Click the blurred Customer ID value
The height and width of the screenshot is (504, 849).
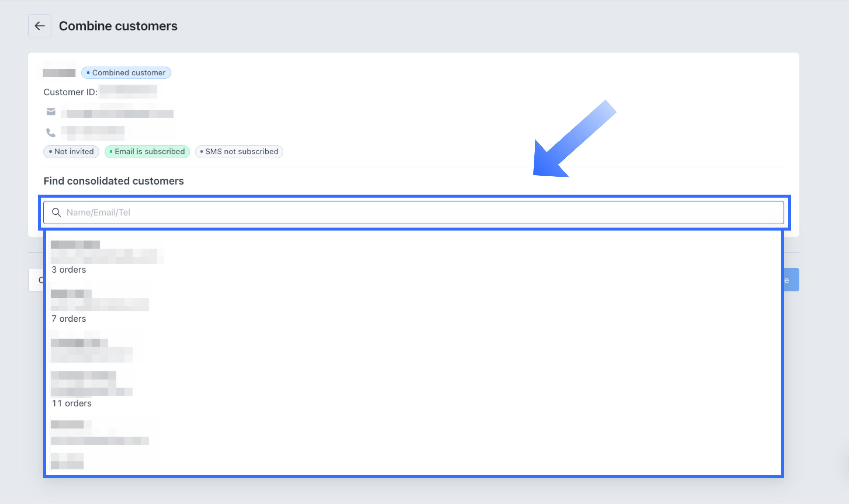point(128,92)
